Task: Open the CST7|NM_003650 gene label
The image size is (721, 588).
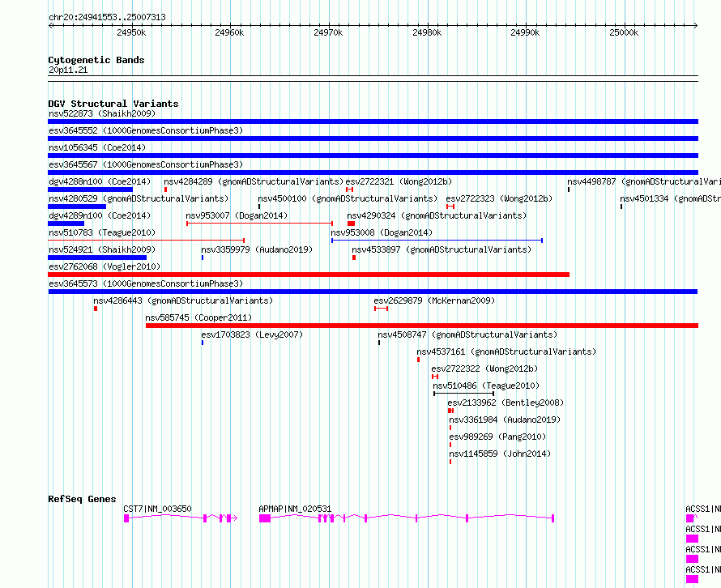Action: click(x=157, y=509)
